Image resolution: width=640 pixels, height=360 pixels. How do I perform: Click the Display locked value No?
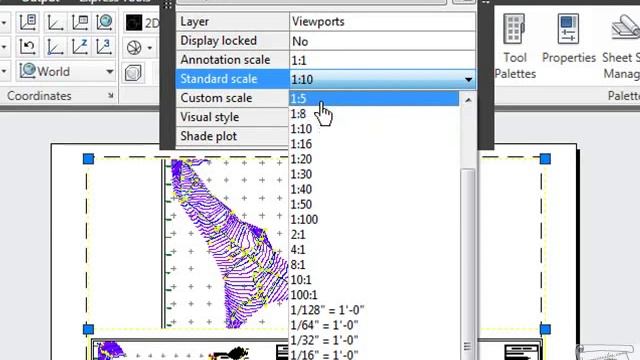pos(382,41)
